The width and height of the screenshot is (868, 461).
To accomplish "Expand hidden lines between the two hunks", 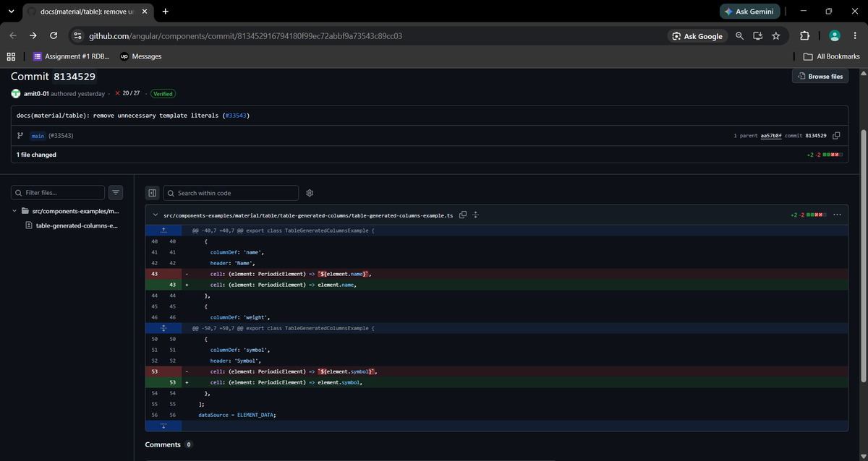I will (163, 328).
